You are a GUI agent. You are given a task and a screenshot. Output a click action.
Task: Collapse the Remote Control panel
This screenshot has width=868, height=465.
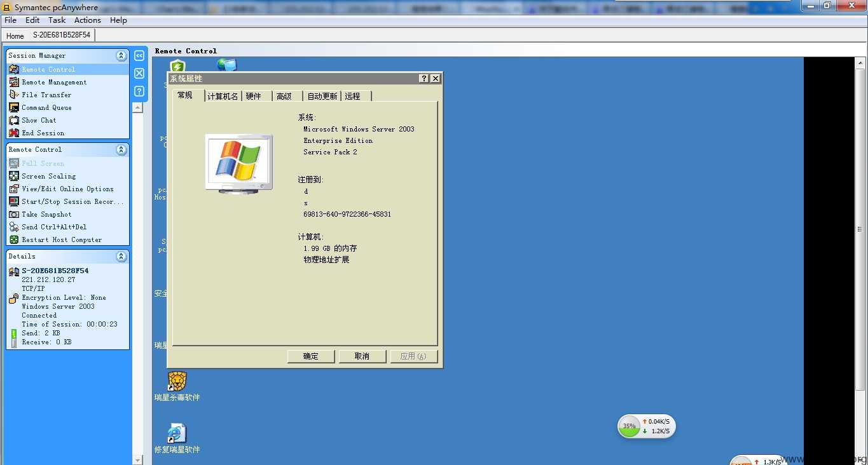pyautogui.click(x=121, y=150)
